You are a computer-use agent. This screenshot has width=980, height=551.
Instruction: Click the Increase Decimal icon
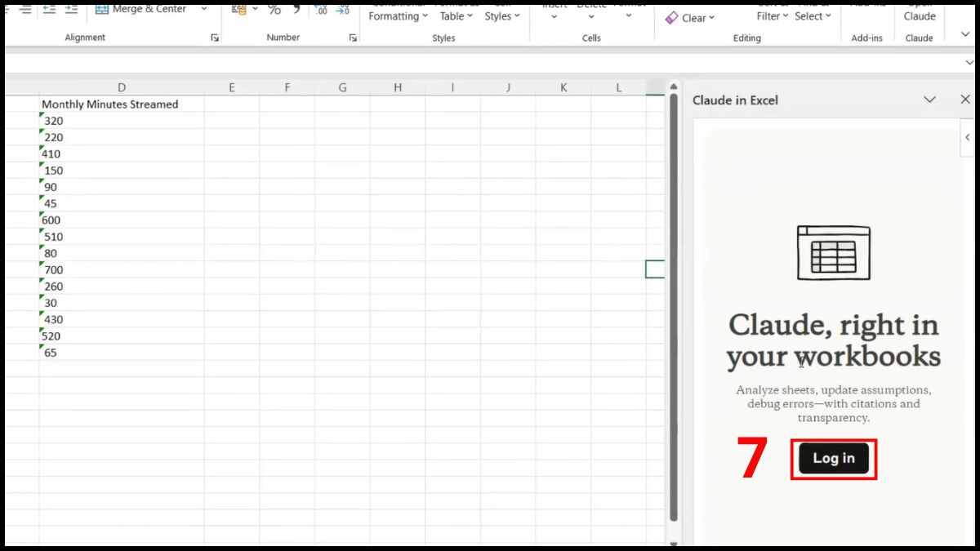(321, 9)
